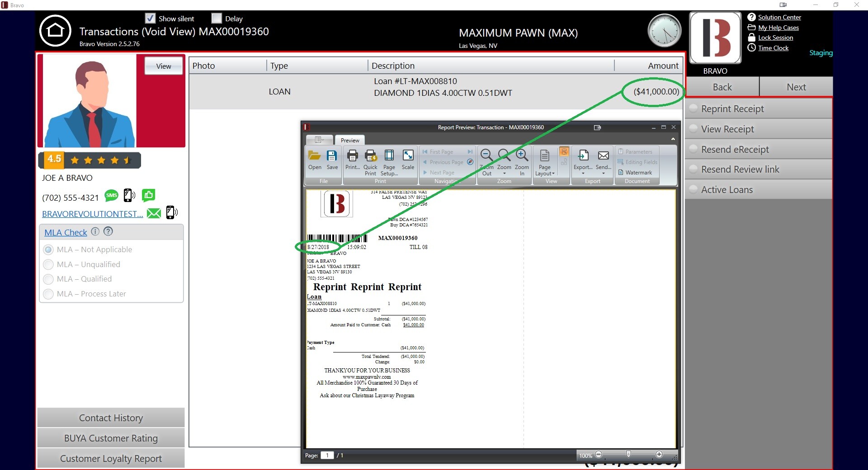This screenshot has width=868, height=470.
Task: Click the View button above customer photo
Action: click(164, 66)
